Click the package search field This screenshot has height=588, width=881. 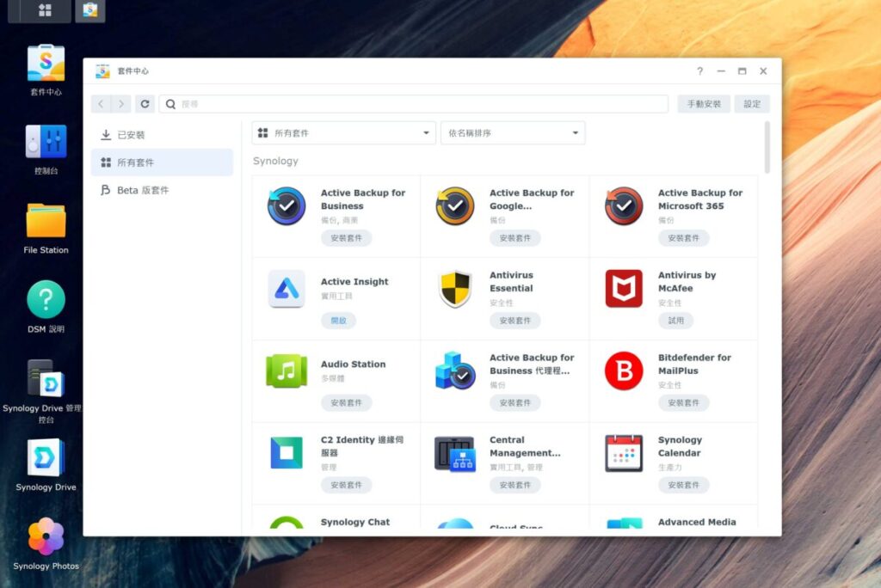coord(414,104)
